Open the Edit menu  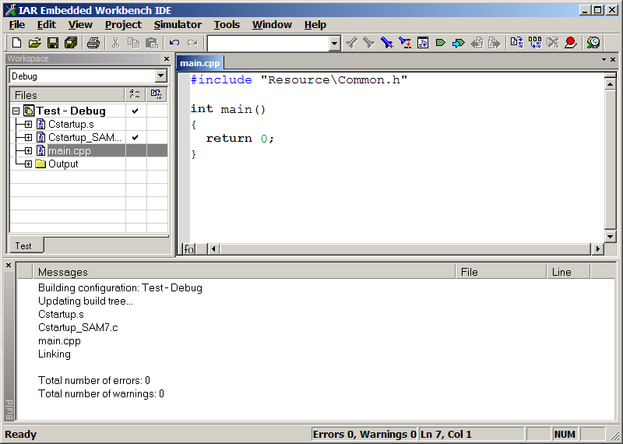click(46, 25)
